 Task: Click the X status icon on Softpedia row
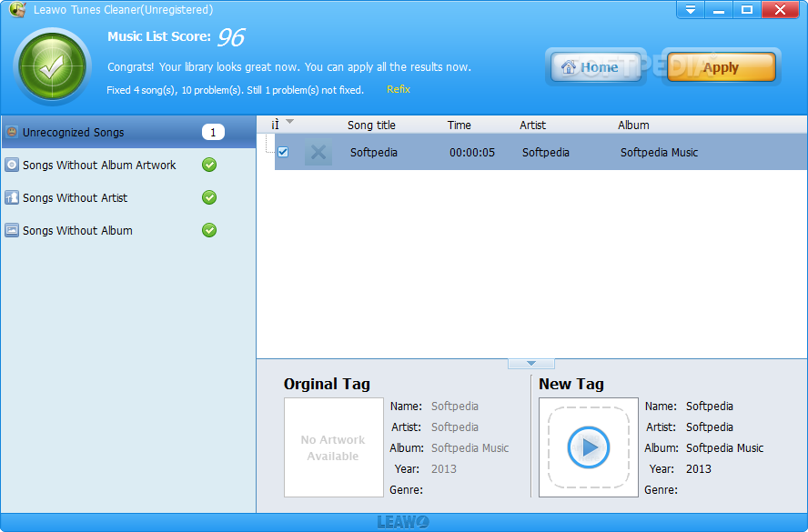[x=318, y=153]
